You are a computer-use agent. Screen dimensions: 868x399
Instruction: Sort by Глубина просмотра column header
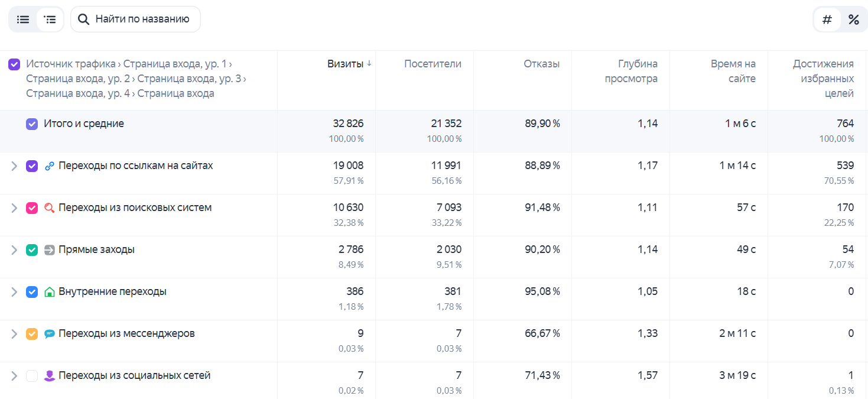point(631,72)
